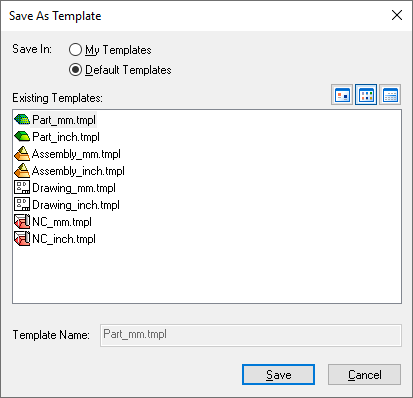This screenshot has height=398, width=413.
Task: Click the Part_mm.tmpl part icon
Action: (22, 119)
